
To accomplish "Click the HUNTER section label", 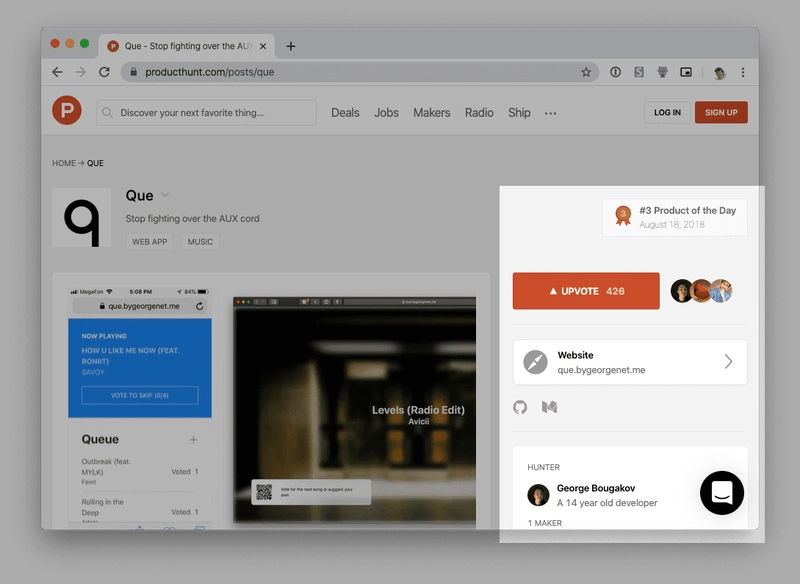I will click(x=543, y=467).
